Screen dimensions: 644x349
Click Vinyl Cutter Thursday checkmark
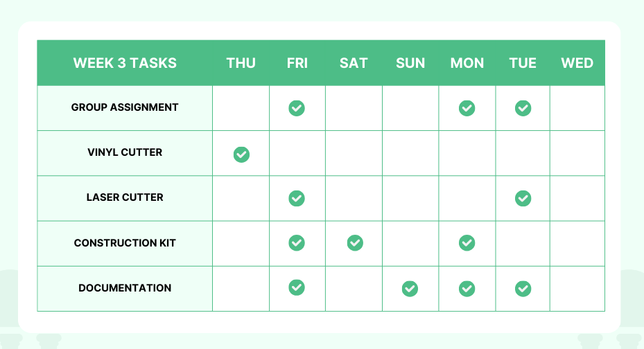pyautogui.click(x=241, y=154)
